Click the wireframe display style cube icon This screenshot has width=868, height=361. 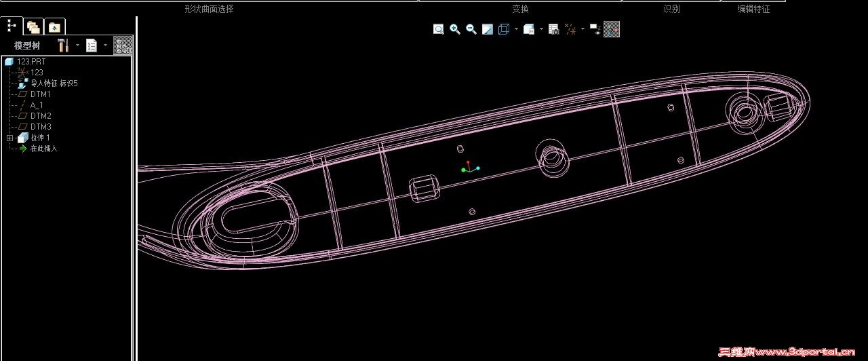[x=504, y=29]
